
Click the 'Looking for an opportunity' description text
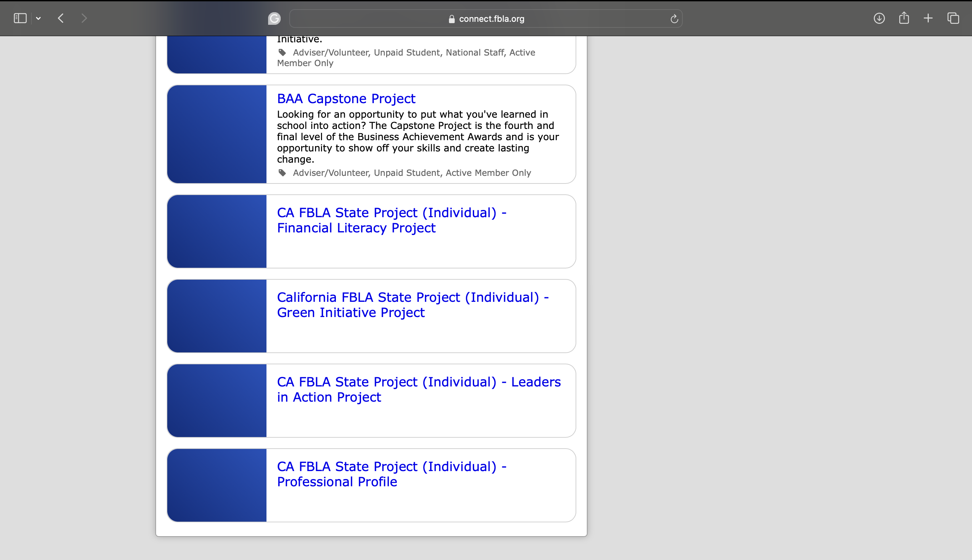(x=418, y=137)
